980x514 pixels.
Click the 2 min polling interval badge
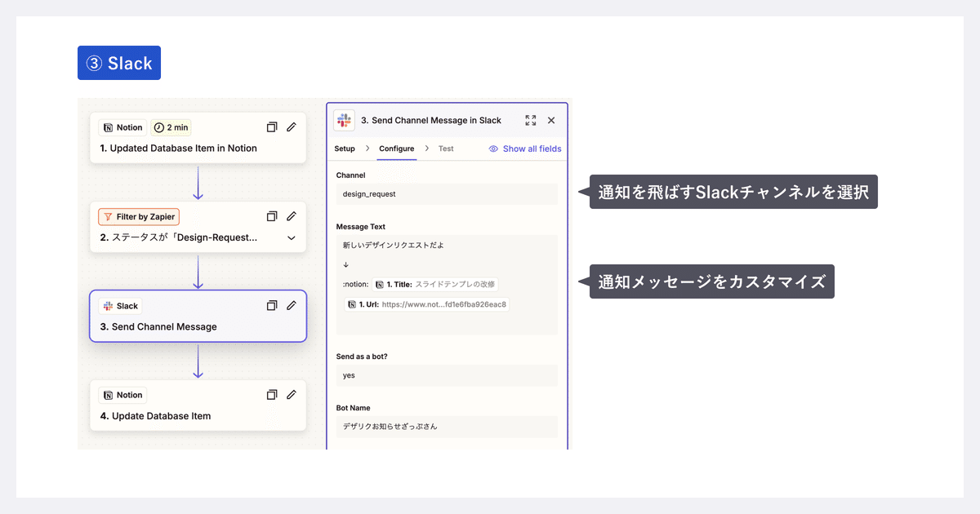171,127
